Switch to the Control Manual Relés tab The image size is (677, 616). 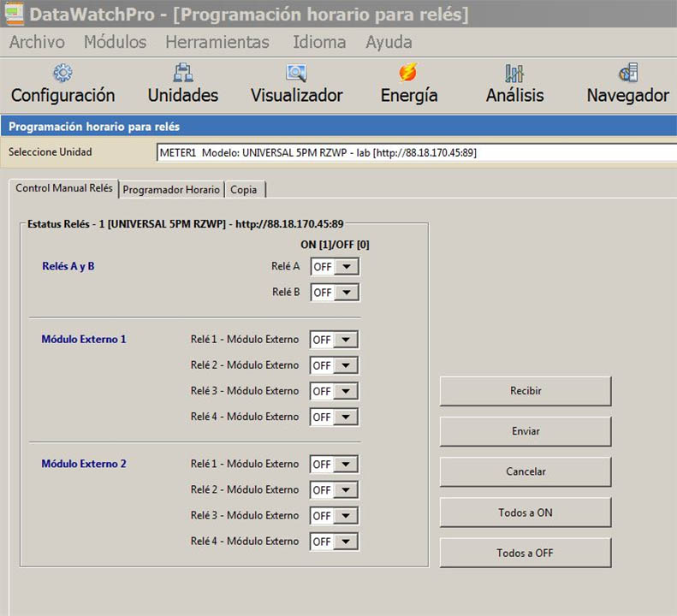click(64, 188)
